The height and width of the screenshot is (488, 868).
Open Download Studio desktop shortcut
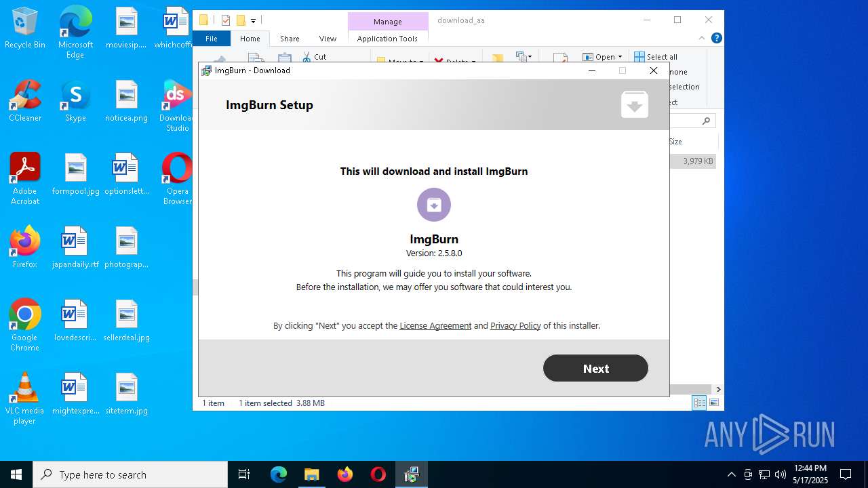[177, 106]
